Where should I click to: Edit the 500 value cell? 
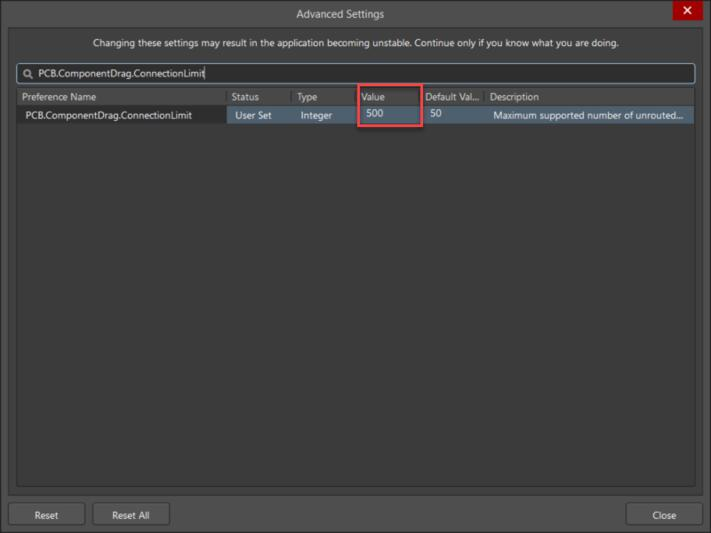coord(389,114)
